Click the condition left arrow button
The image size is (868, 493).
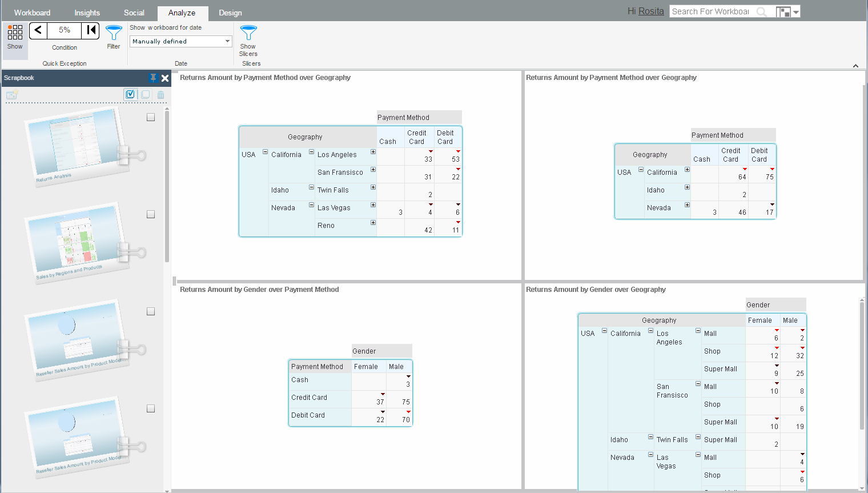tap(38, 30)
